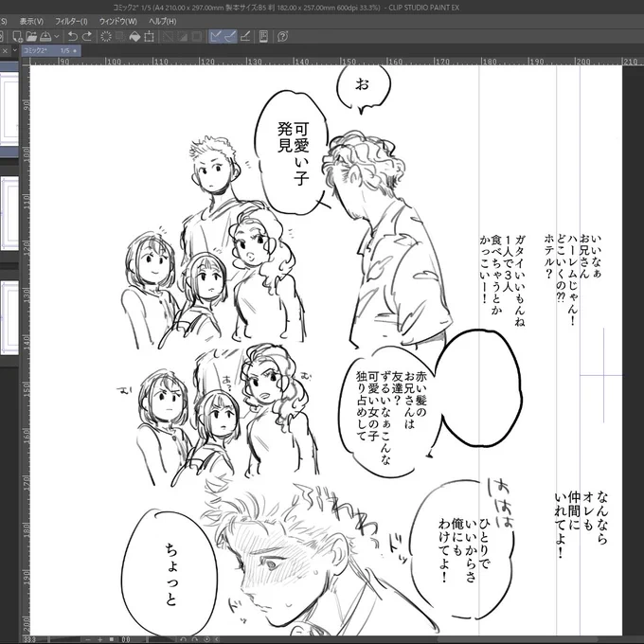The width and height of the screenshot is (644, 644).
Task: Click the rotation slider in status bar
Action: point(161,639)
